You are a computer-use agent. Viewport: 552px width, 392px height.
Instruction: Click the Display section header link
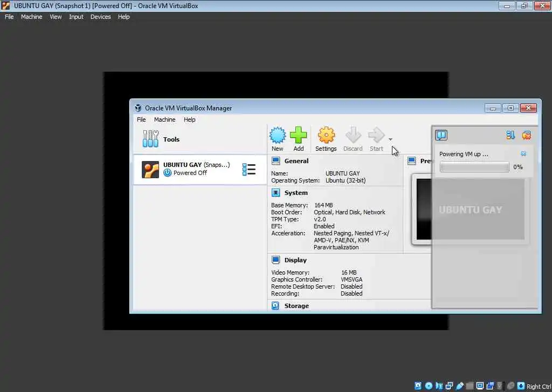click(x=295, y=260)
